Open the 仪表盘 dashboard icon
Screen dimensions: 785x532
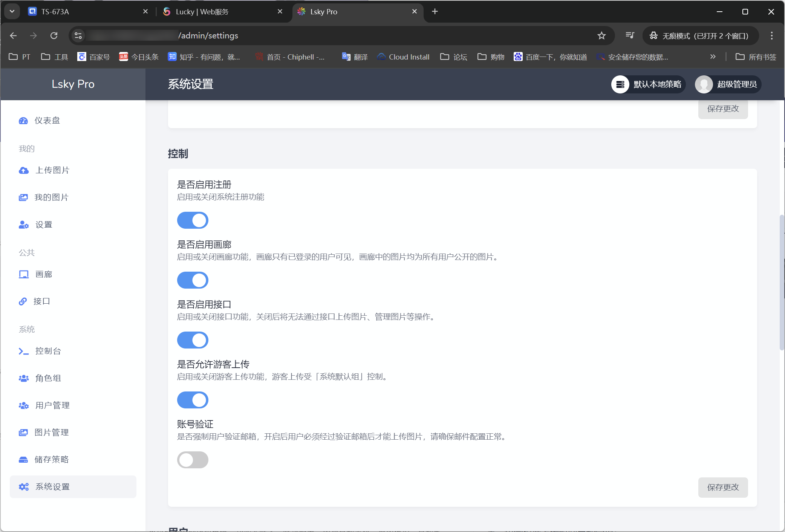click(23, 121)
